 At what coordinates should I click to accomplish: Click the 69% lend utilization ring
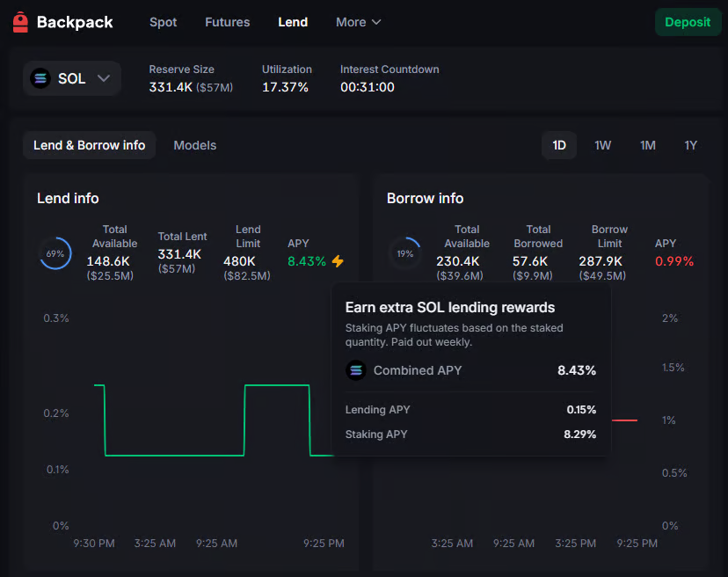(55, 253)
